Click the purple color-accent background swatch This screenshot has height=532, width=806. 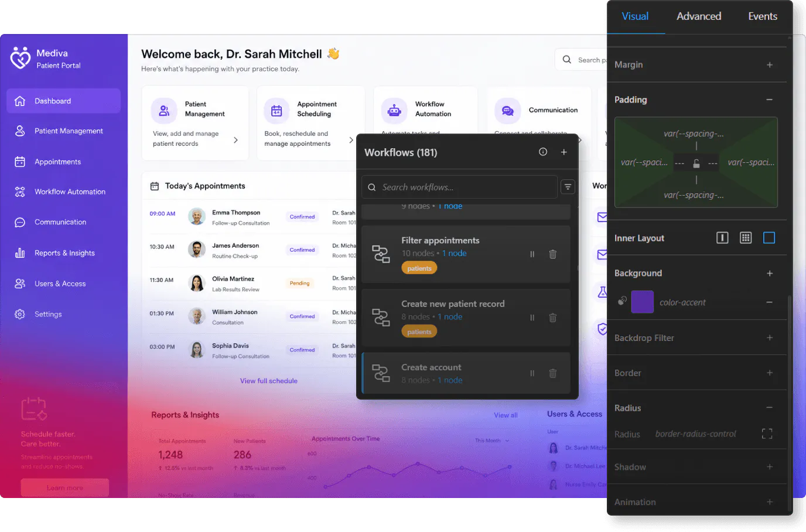(642, 302)
